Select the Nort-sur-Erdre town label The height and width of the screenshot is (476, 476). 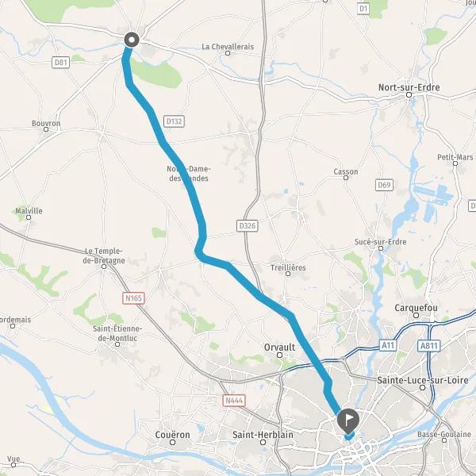(x=409, y=87)
